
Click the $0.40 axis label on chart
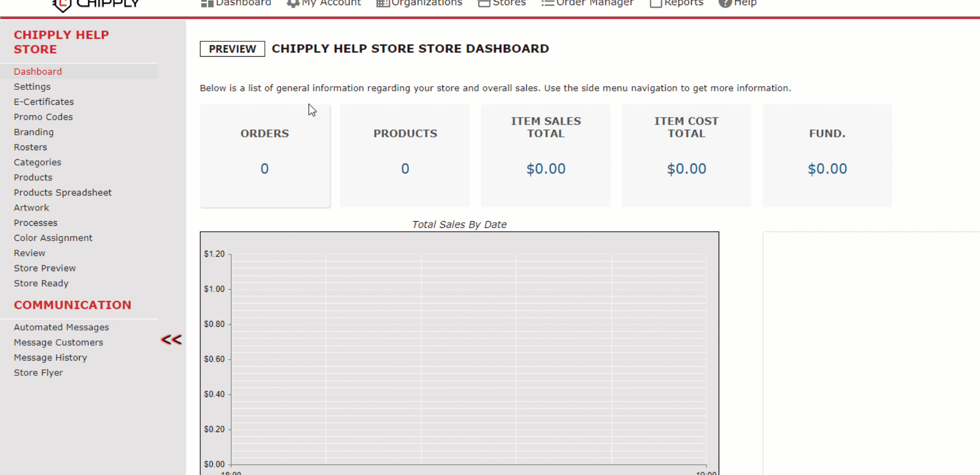[x=214, y=394]
